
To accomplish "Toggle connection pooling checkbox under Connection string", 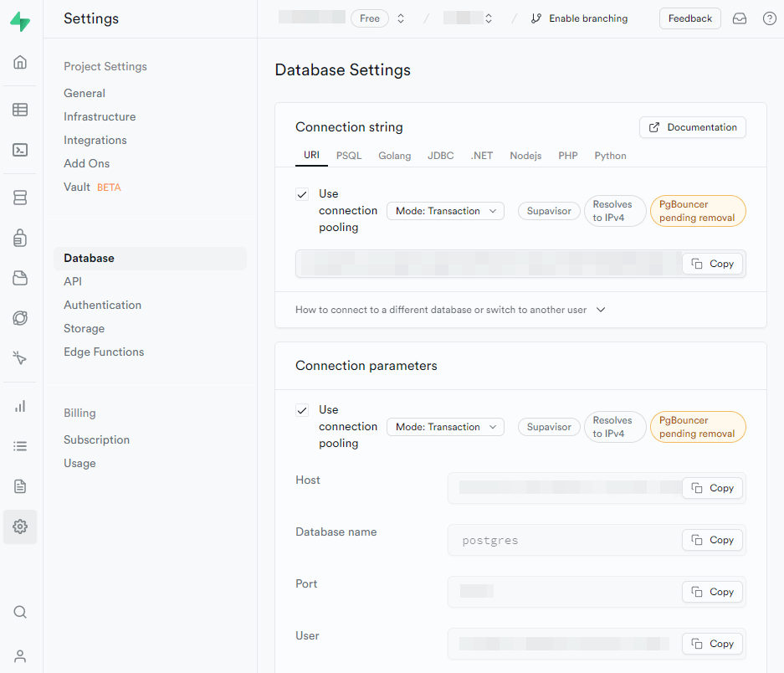I will pyautogui.click(x=302, y=194).
